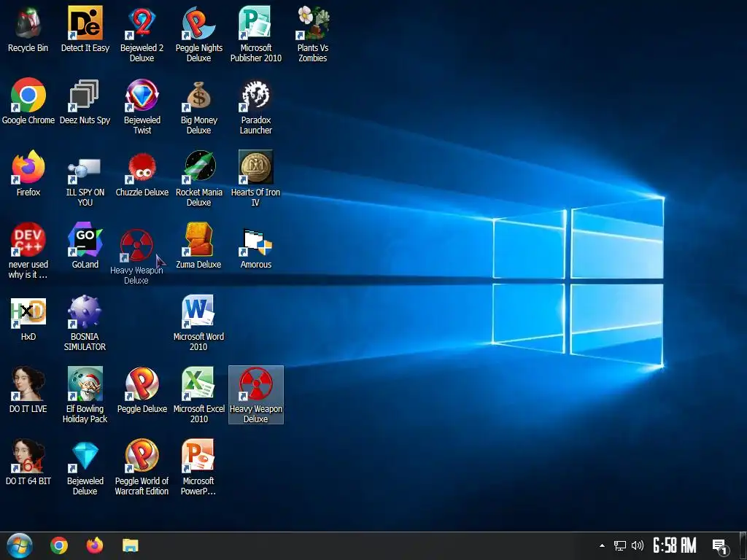Open File Explorer from the taskbar

[x=130, y=545]
